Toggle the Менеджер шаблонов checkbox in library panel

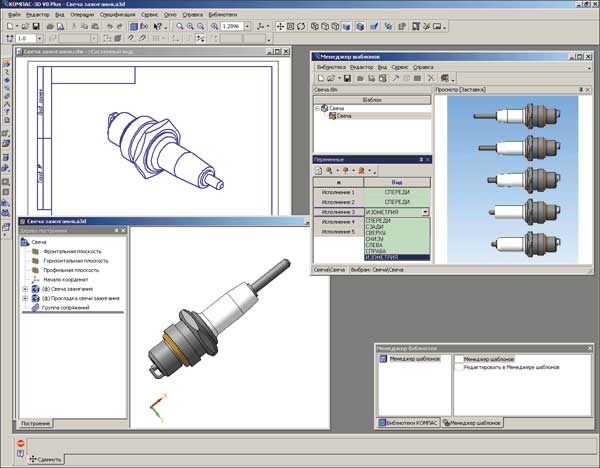tap(458, 359)
